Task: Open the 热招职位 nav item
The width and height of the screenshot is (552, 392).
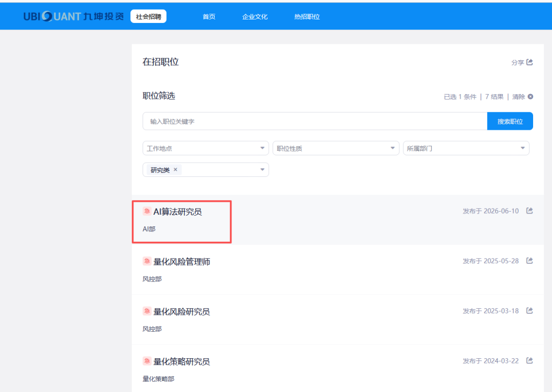Action: [x=307, y=16]
